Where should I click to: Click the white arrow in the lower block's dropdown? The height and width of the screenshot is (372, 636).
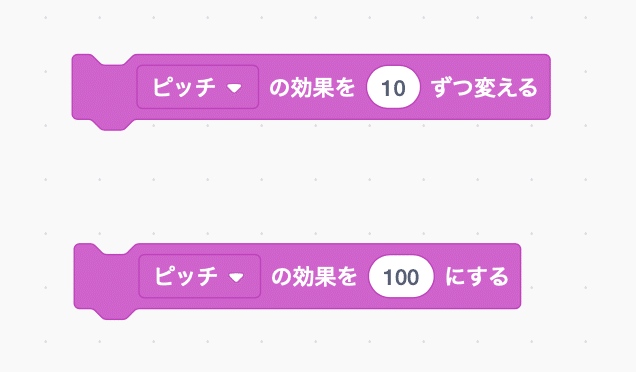(236, 277)
